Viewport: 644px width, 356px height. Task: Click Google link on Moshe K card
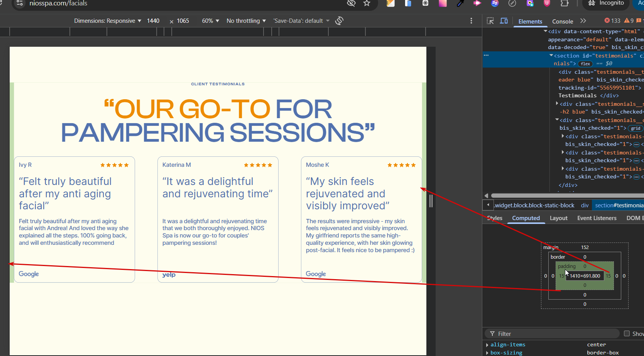pyautogui.click(x=316, y=274)
